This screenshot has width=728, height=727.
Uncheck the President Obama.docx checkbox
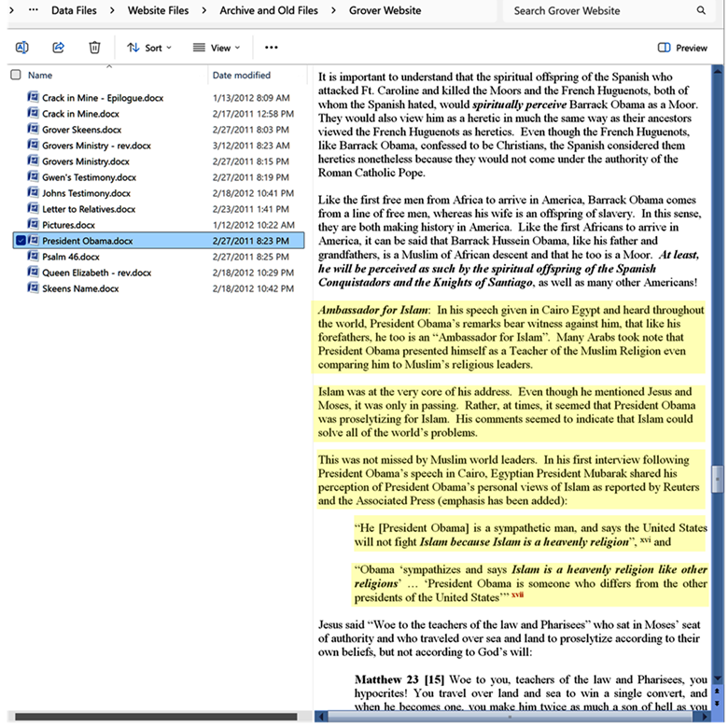(21, 241)
